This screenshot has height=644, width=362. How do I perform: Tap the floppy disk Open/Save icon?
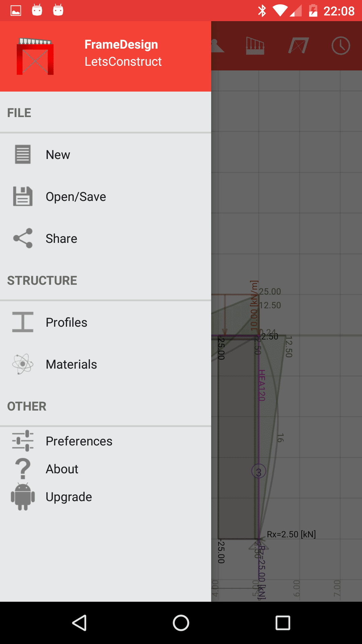pos(23,196)
